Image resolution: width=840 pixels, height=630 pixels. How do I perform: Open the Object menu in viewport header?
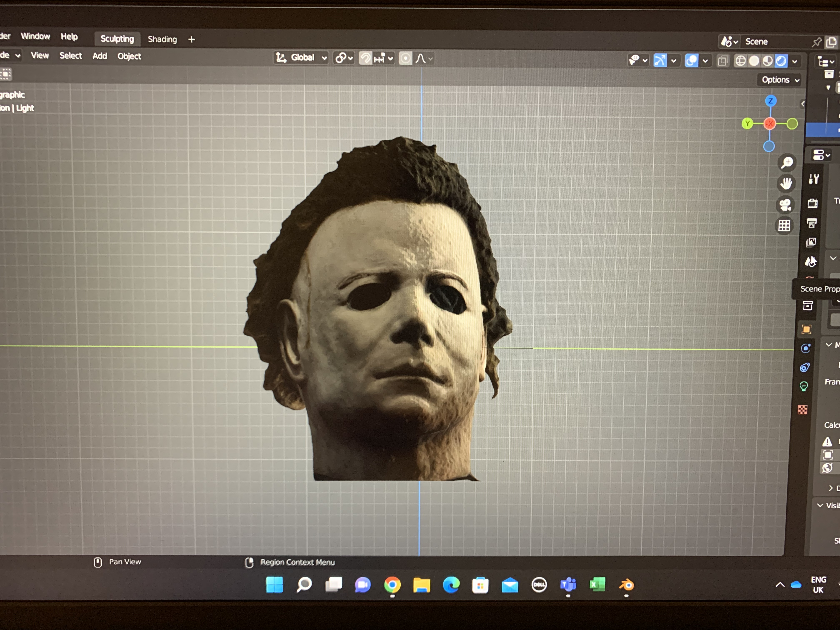click(129, 56)
